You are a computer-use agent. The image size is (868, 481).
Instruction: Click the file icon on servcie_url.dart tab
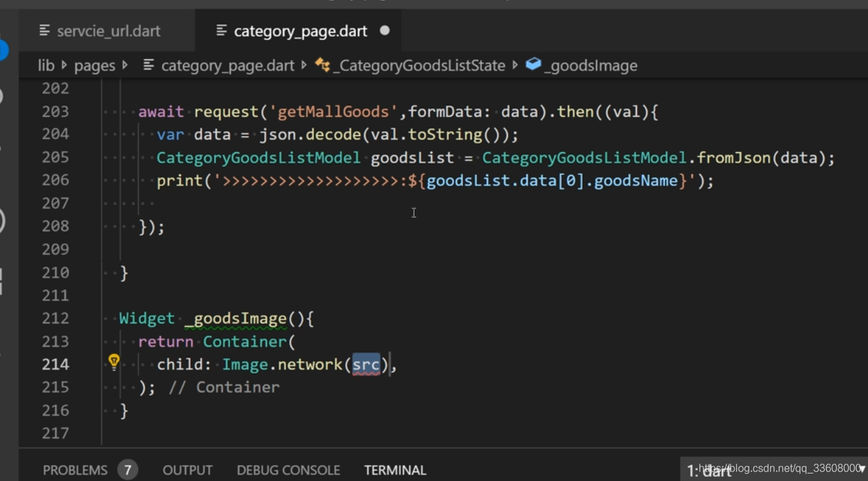tap(45, 31)
